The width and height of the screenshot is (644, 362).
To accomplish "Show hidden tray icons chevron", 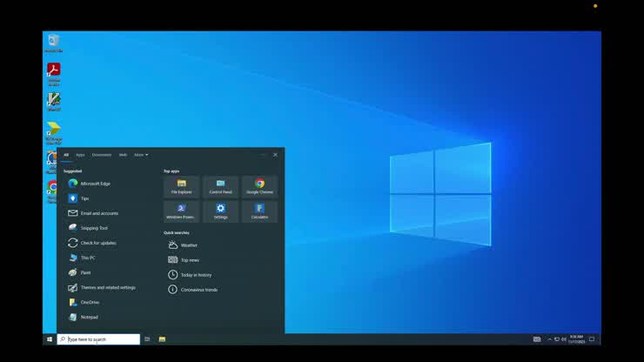I will (x=549, y=339).
